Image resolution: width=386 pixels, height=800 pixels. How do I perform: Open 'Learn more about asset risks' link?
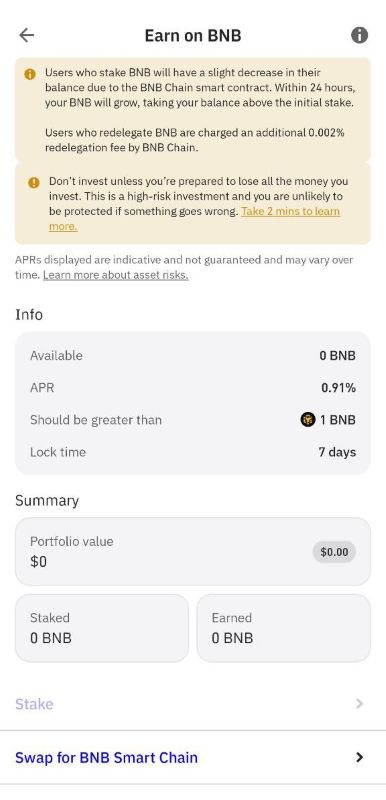[x=116, y=275]
